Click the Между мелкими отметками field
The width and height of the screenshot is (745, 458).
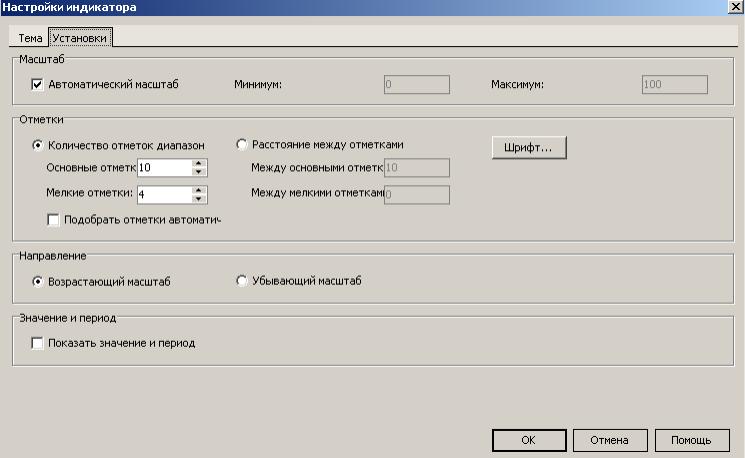[x=417, y=194]
